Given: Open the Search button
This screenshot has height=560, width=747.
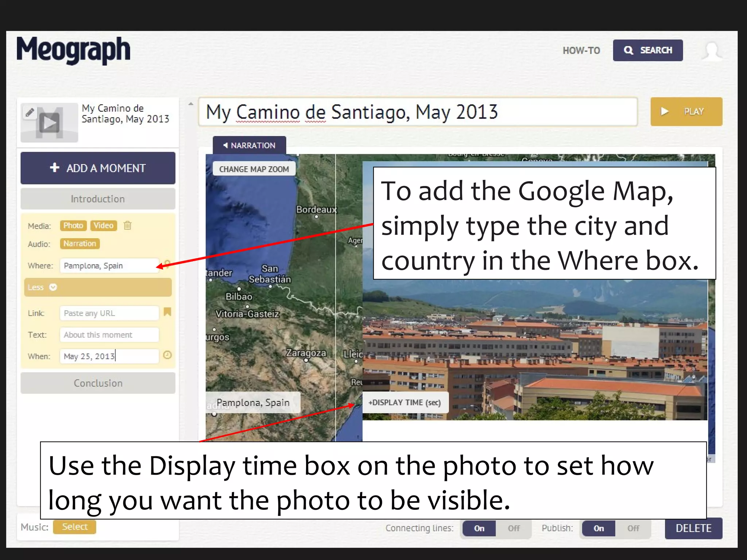Looking at the screenshot, I should tap(648, 50).
